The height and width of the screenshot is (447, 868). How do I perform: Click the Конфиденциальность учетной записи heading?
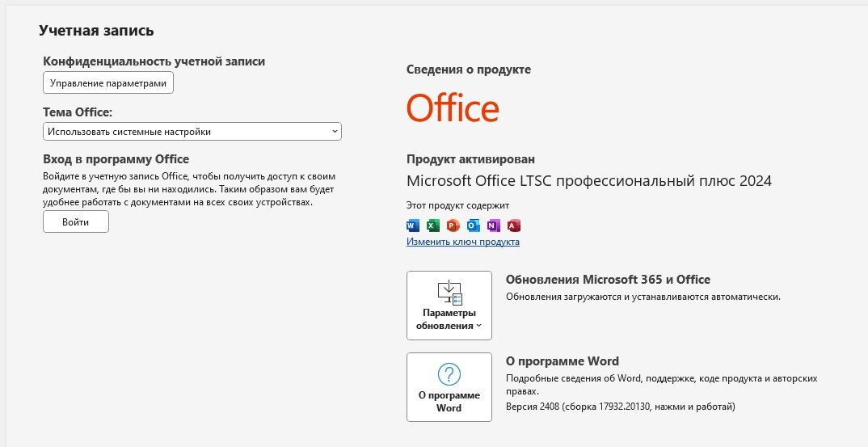pos(154,61)
